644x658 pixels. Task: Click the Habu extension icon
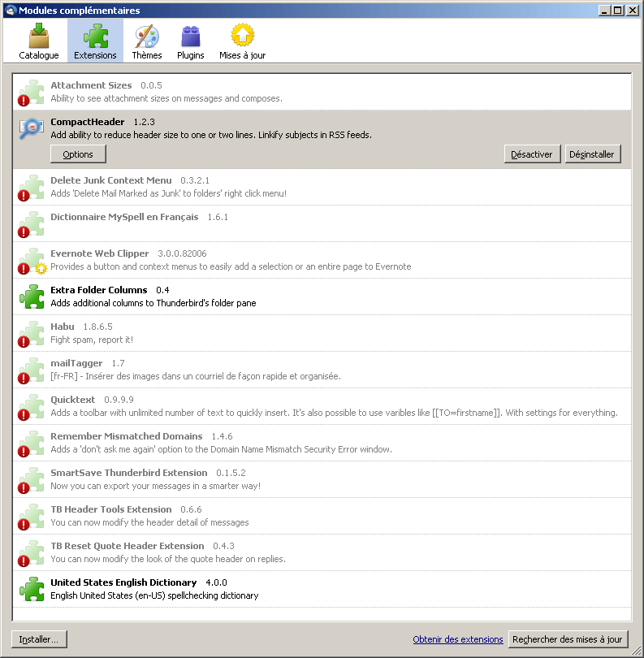click(x=32, y=334)
